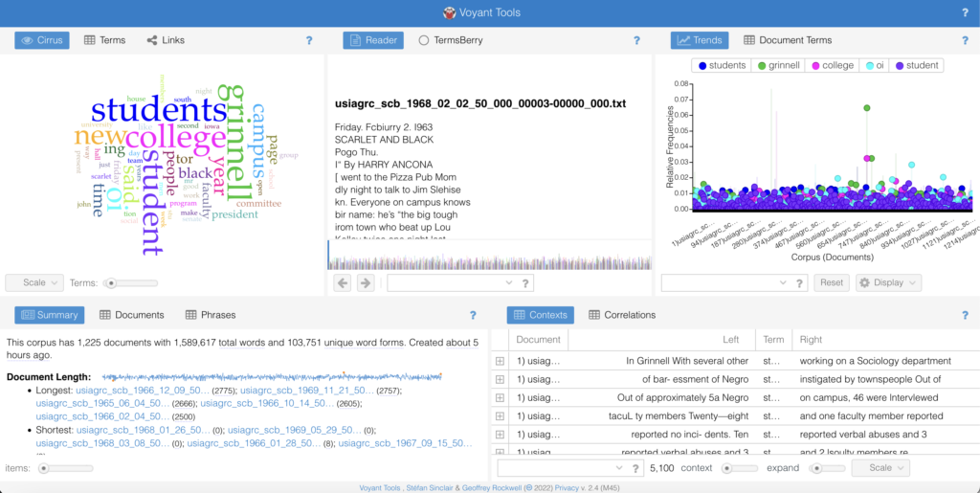Click the Voyant Tools owl logo
The width and height of the screenshot is (980, 493).
click(x=449, y=13)
